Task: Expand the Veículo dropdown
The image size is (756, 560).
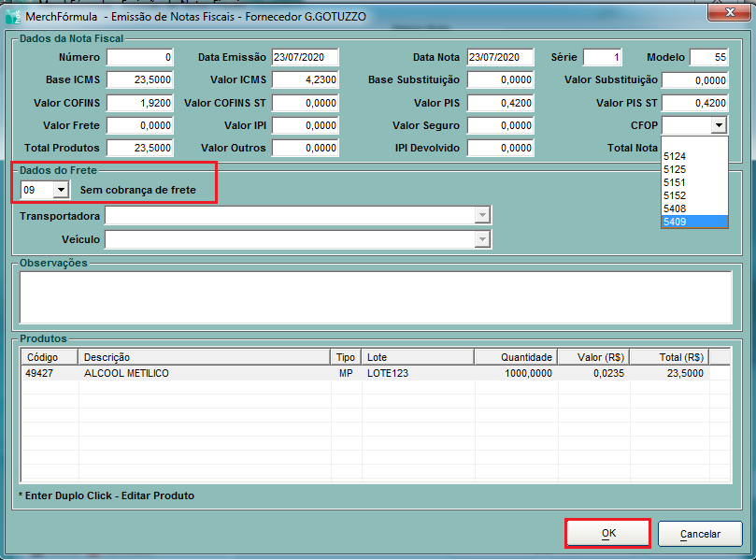Action: click(x=482, y=240)
